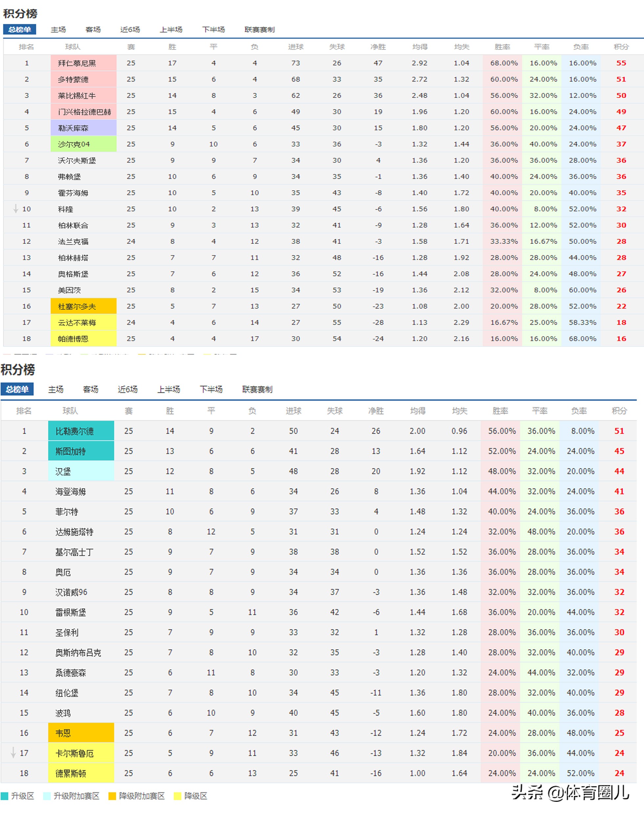The image size is (644, 815).
Task: Click the 降级区 yellow legend swatch
Action: tap(178, 796)
